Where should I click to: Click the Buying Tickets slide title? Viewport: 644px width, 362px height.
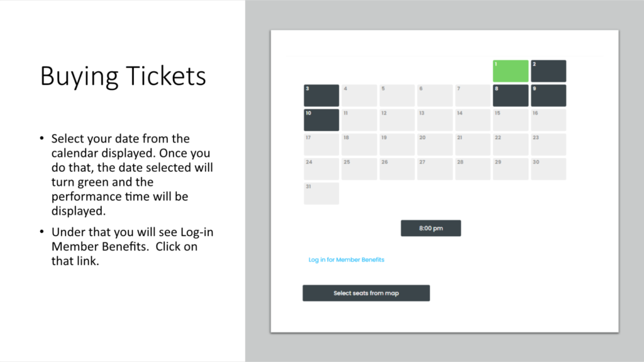coord(123,76)
